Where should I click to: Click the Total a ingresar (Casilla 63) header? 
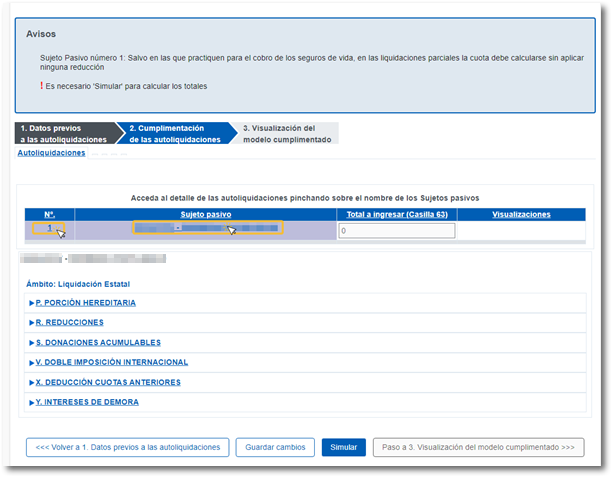pos(396,214)
